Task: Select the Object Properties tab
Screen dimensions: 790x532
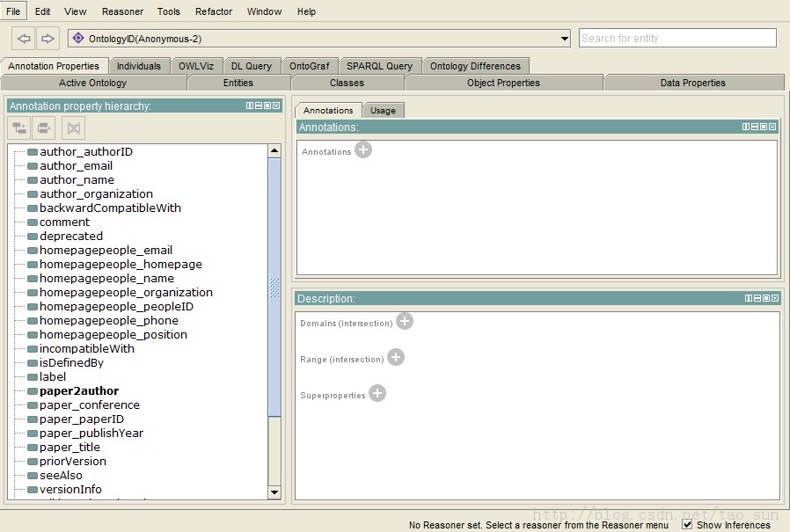Action: 503,83
